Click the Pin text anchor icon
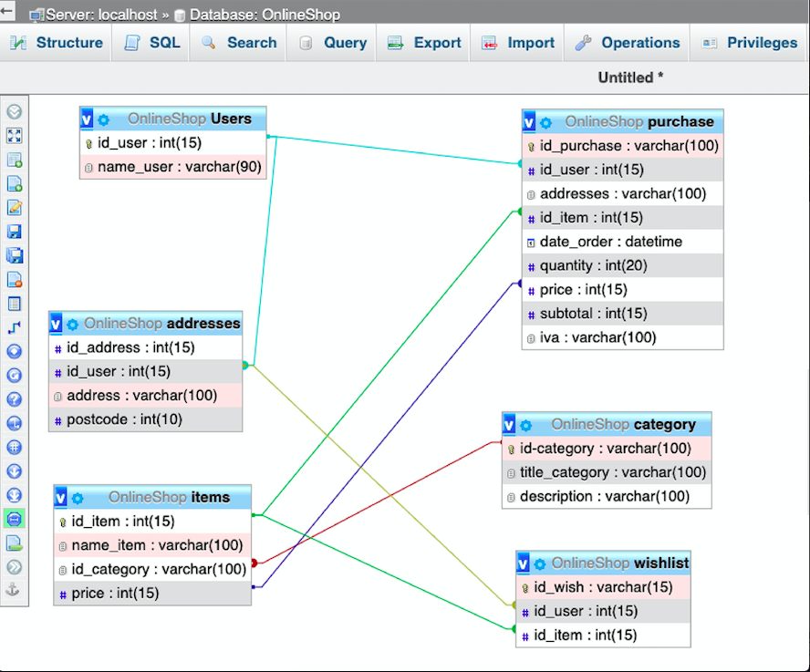 tap(13, 590)
